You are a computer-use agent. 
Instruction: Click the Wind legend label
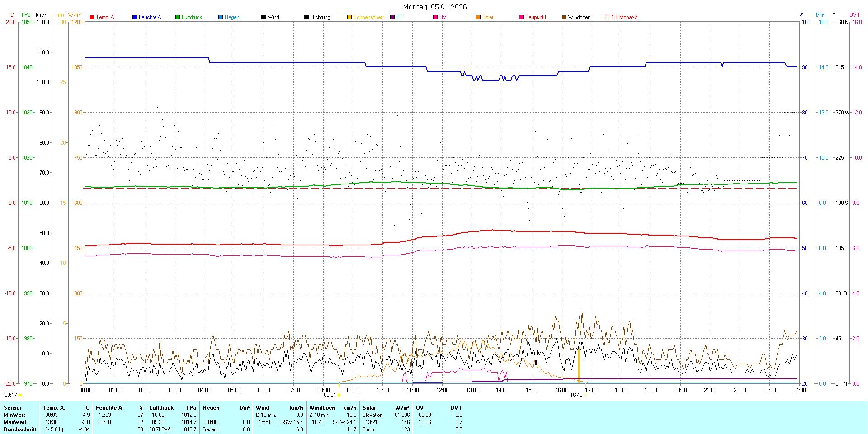[273, 17]
